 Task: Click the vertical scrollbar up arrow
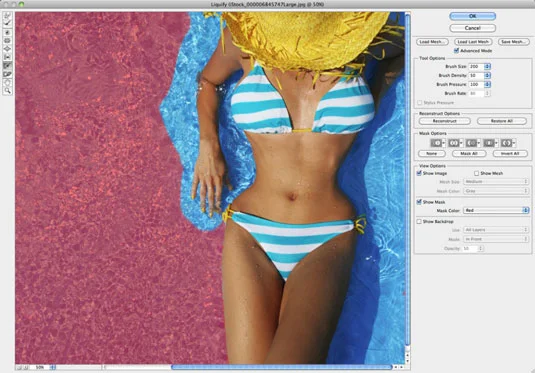407,355
